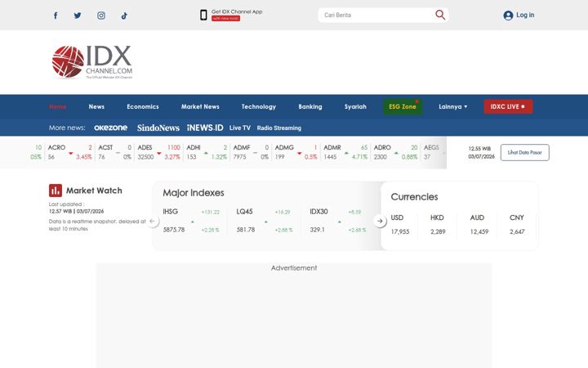Click the red IDXC LIVE button
The height and width of the screenshot is (368, 588).
click(508, 106)
